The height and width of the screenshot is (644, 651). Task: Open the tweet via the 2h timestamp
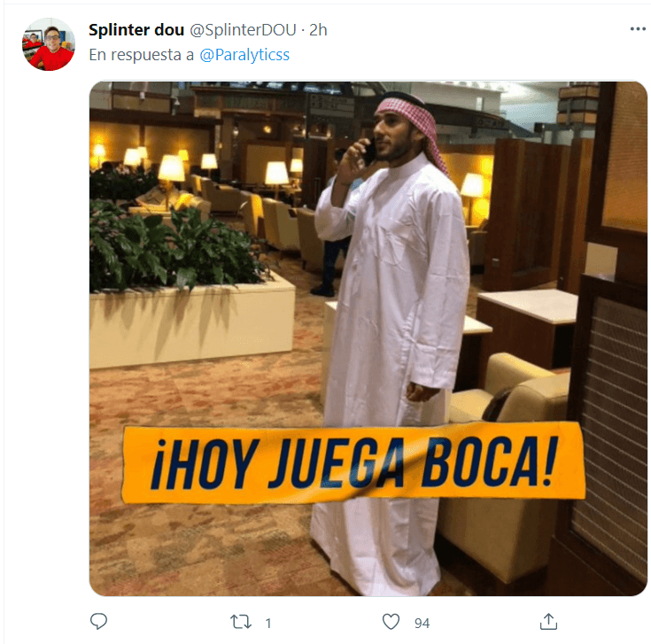click(x=318, y=30)
